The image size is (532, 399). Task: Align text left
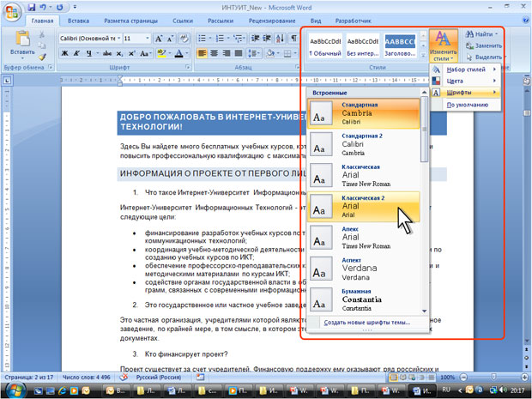tap(202, 53)
